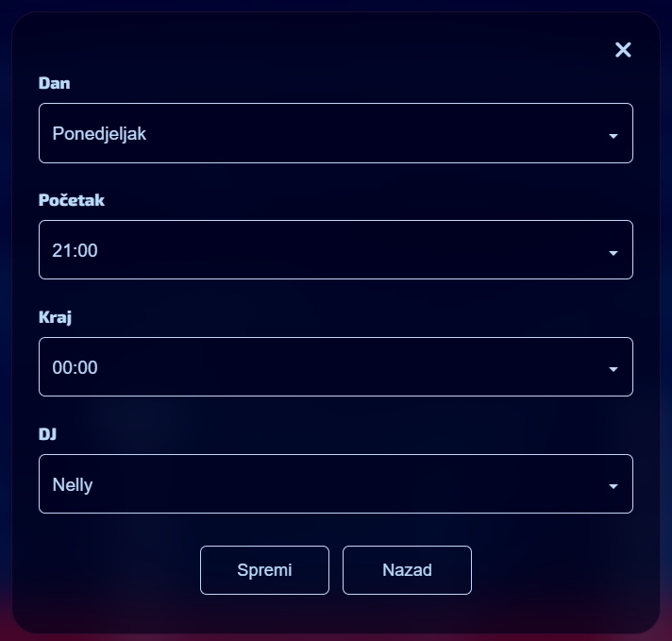Screen dimensions: 672x641
Task: Click the arrow on the 00:00 dropdown
Action: point(613,370)
